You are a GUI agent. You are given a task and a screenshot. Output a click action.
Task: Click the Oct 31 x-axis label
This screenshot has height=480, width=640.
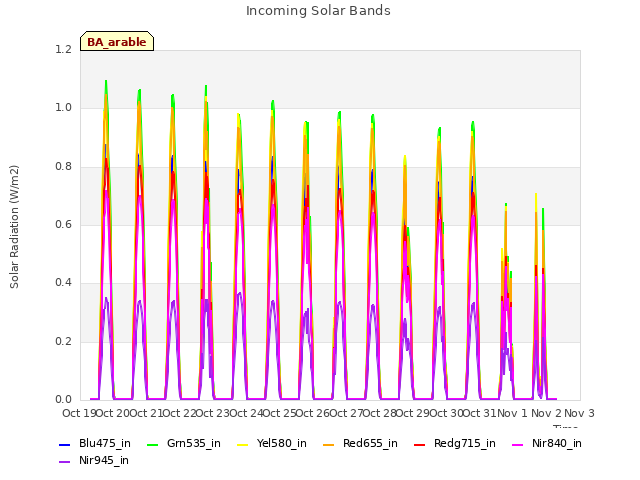point(480,413)
